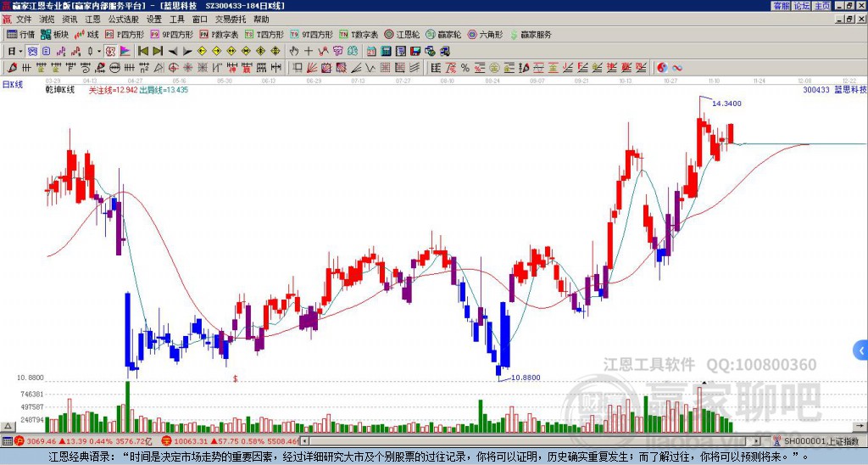This screenshot has width=868, height=465.
Task: Open the T四方形 tool
Action: 264,34
